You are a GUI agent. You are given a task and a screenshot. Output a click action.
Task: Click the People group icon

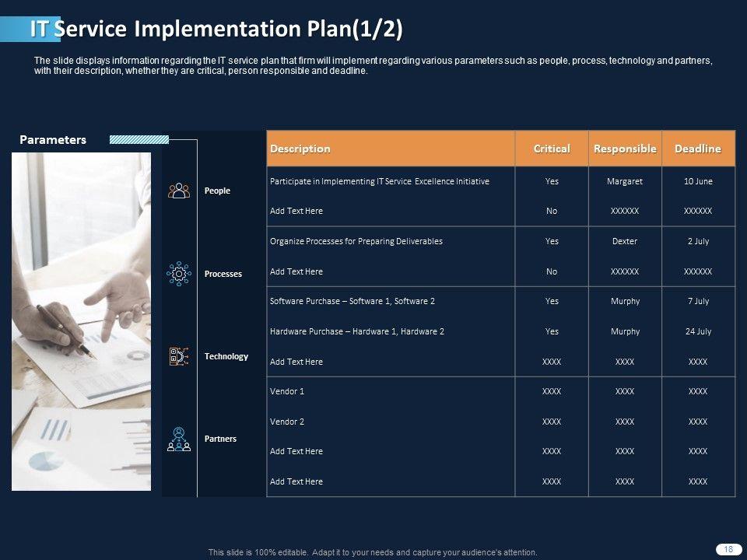[x=179, y=191]
